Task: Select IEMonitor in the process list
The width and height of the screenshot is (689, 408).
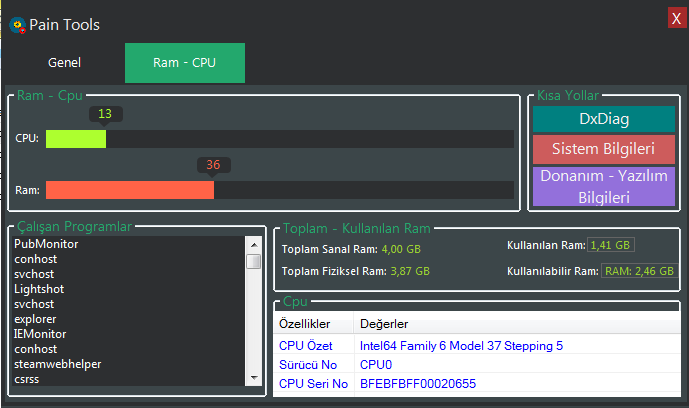Action: point(40,334)
